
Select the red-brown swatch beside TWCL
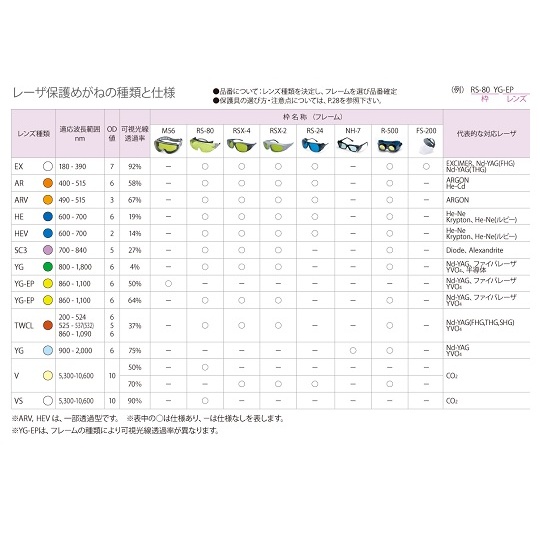[48, 325]
